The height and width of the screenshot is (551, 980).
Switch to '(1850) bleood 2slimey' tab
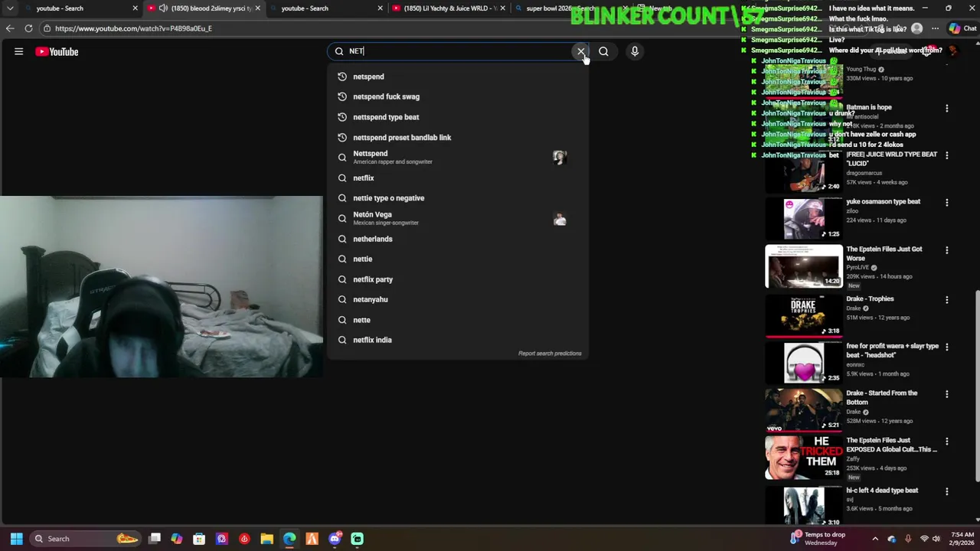pyautogui.click(x=203, y=8)
